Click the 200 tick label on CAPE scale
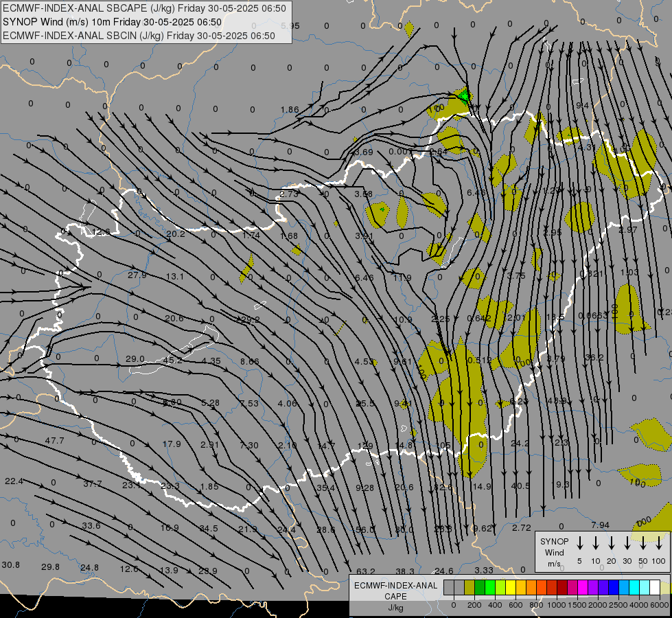 474,605
